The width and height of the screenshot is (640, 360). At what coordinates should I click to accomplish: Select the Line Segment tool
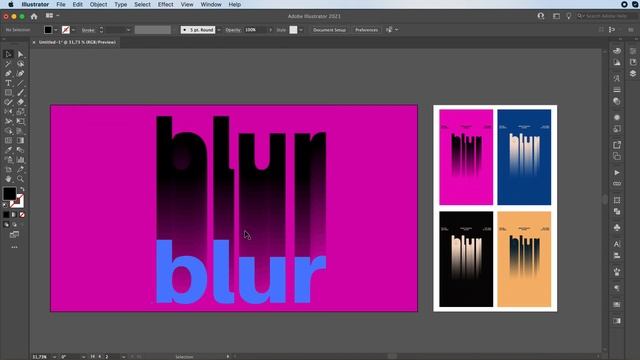(x=20, y=83)
